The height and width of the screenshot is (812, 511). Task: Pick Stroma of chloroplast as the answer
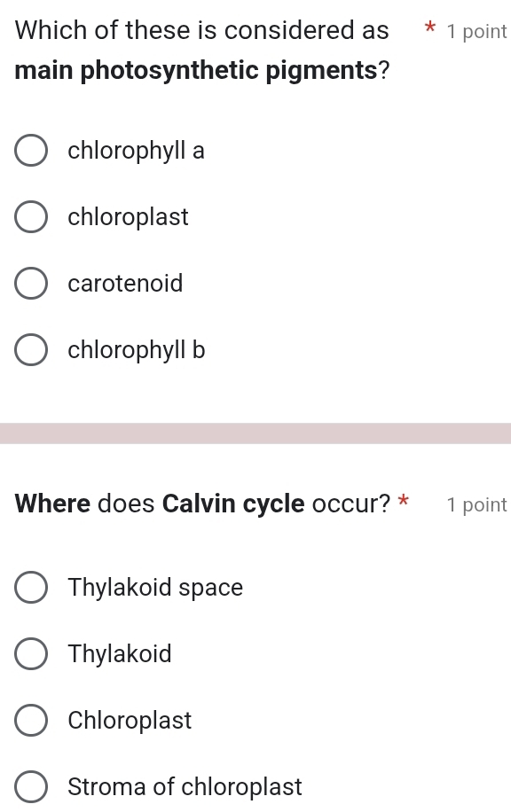tap(31, 786)
